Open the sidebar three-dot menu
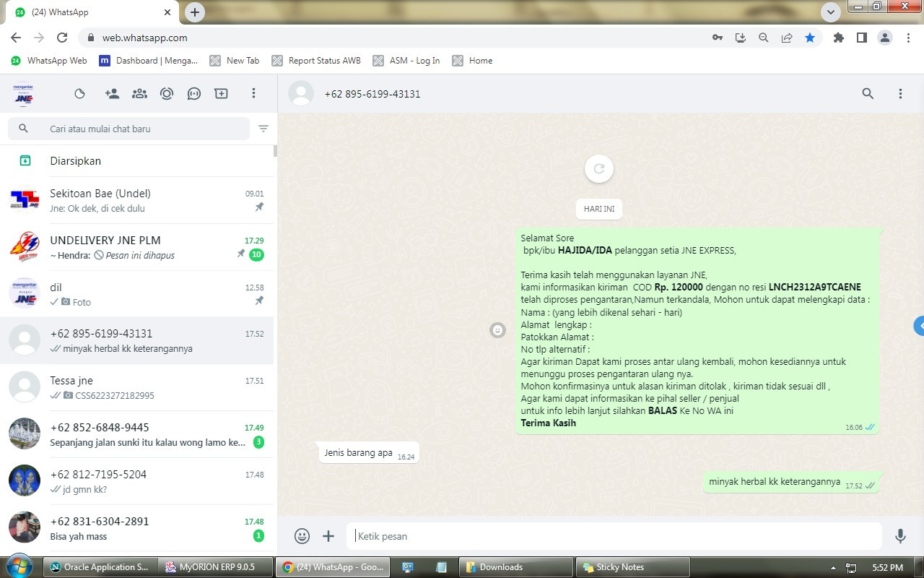924x578 pixels. coord(253,93)
